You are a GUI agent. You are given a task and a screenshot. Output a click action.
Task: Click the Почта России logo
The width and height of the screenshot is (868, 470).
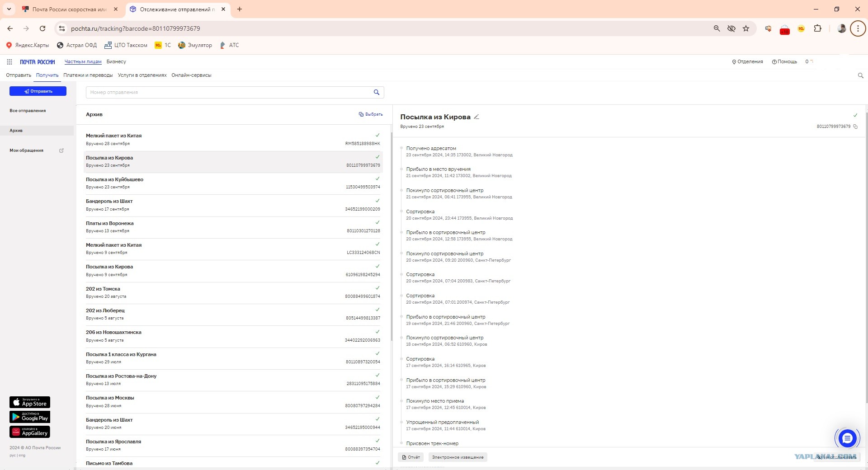tap(38, 62)
